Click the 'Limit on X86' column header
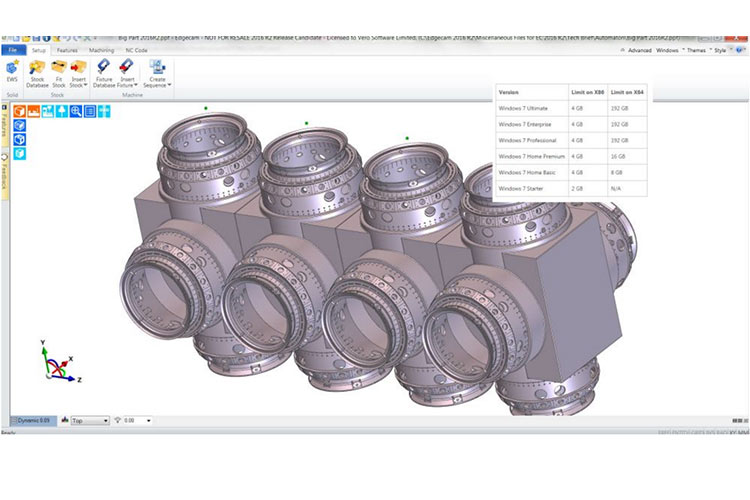Image resolution: width=750 pixels, height=500 pixels. coord(587,92)
